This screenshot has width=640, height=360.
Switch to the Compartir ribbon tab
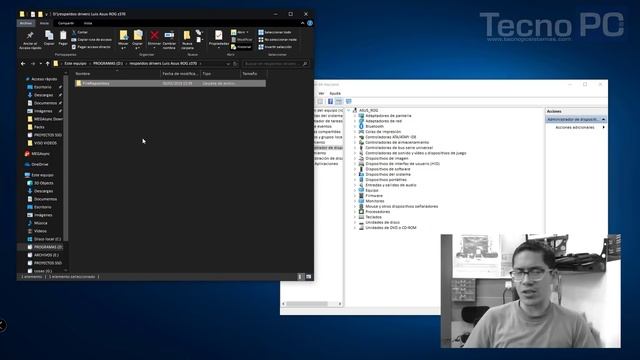tap(66, 23)
